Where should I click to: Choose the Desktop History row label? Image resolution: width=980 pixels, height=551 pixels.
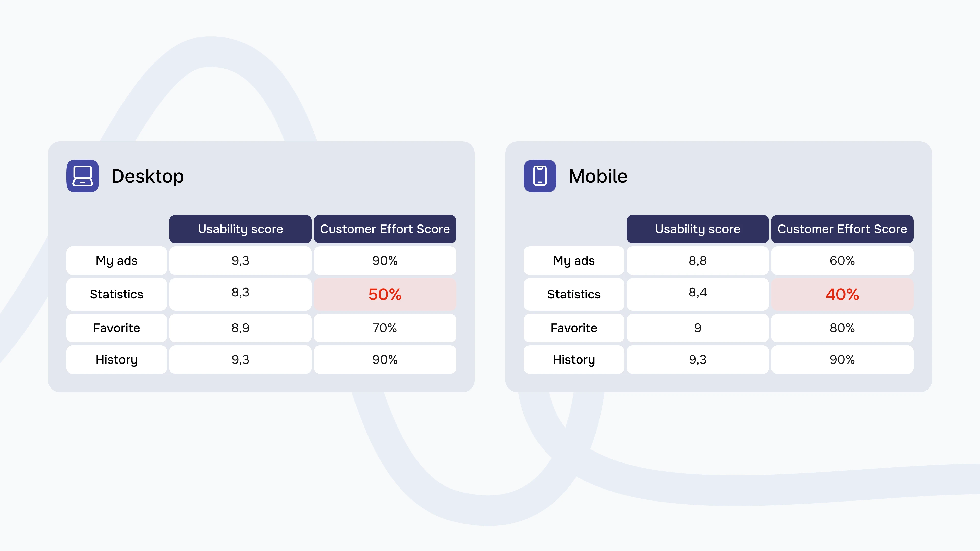click(x=116, y=360)
